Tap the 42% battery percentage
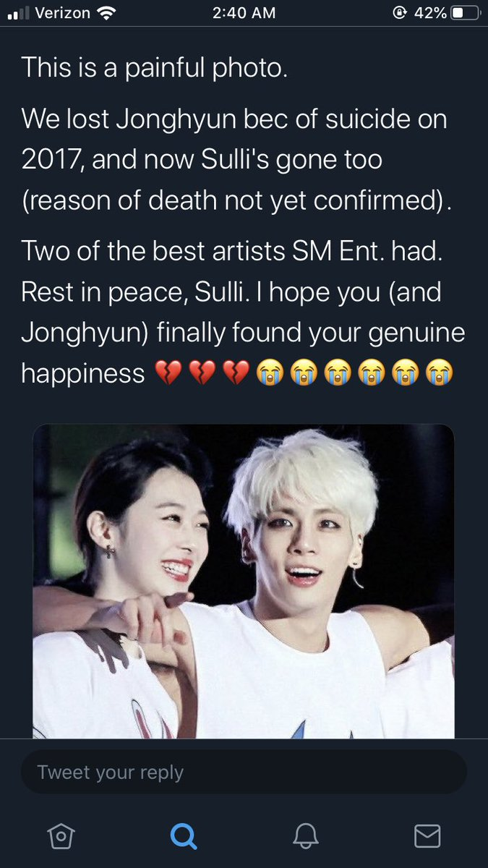488x868 pixels. (x=429, y=12)
